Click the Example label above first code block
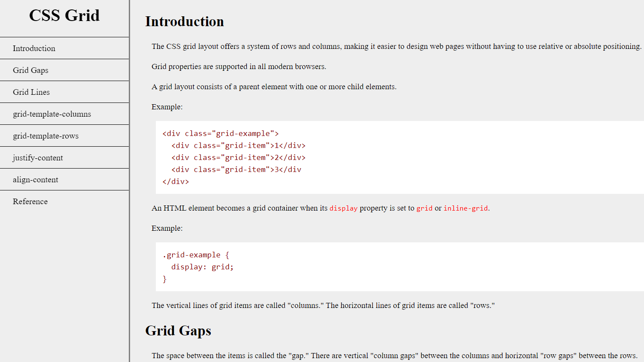 click(x=167, y=107)
